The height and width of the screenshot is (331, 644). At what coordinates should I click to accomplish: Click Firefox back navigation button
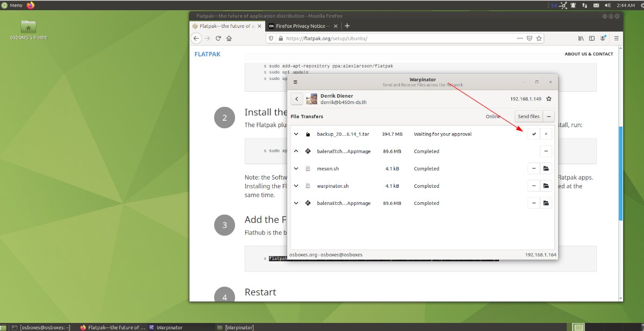click(196, 38)
